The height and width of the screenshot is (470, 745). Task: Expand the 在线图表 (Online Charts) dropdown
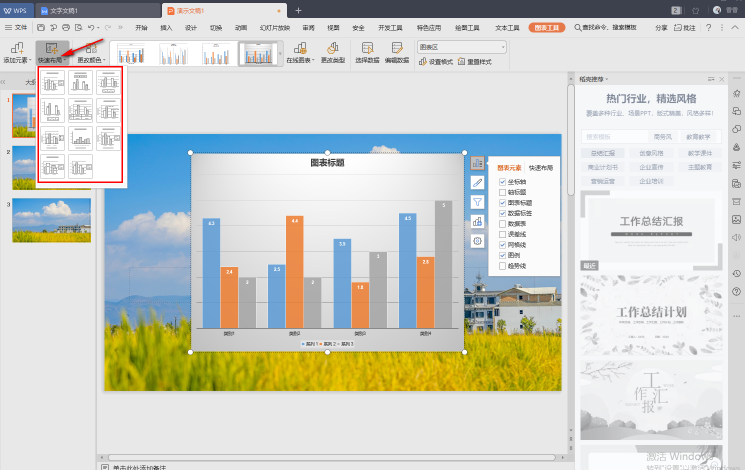tap(297, 60)
